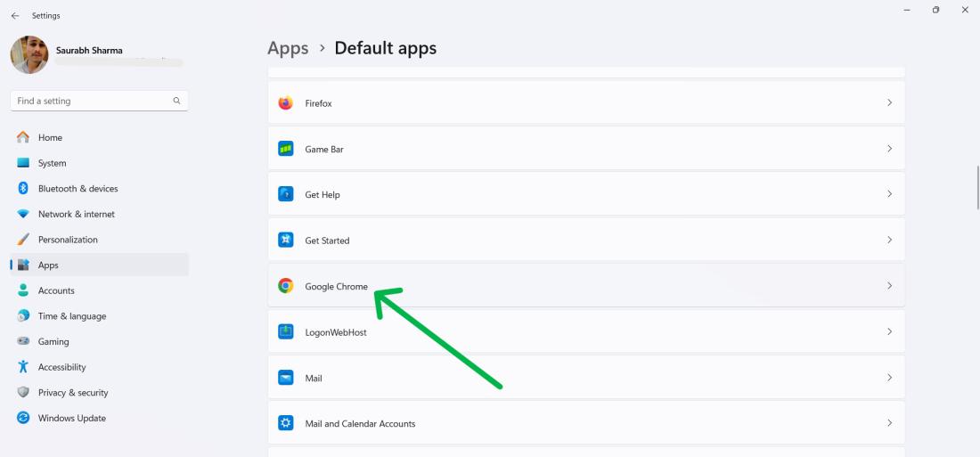980x457 pixels.
Task: Click the Saurabh Sharma profile picture
Action: [x=29, y=55]
